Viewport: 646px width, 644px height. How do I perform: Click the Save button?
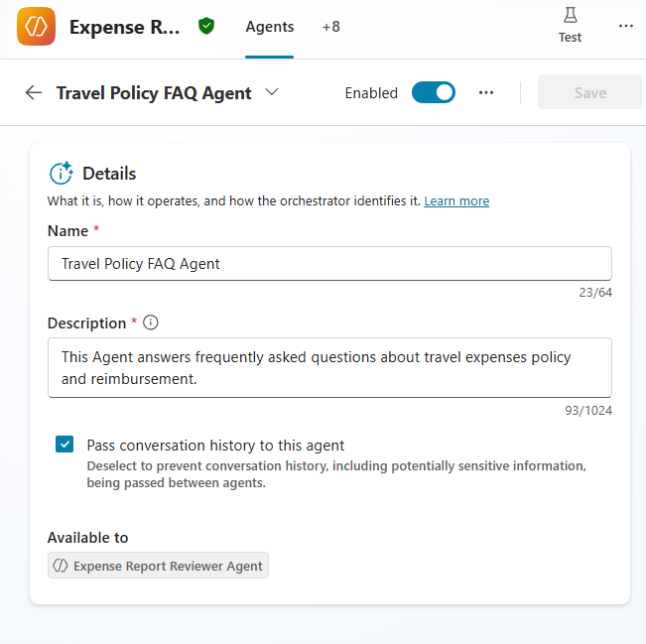pos(589,93)
